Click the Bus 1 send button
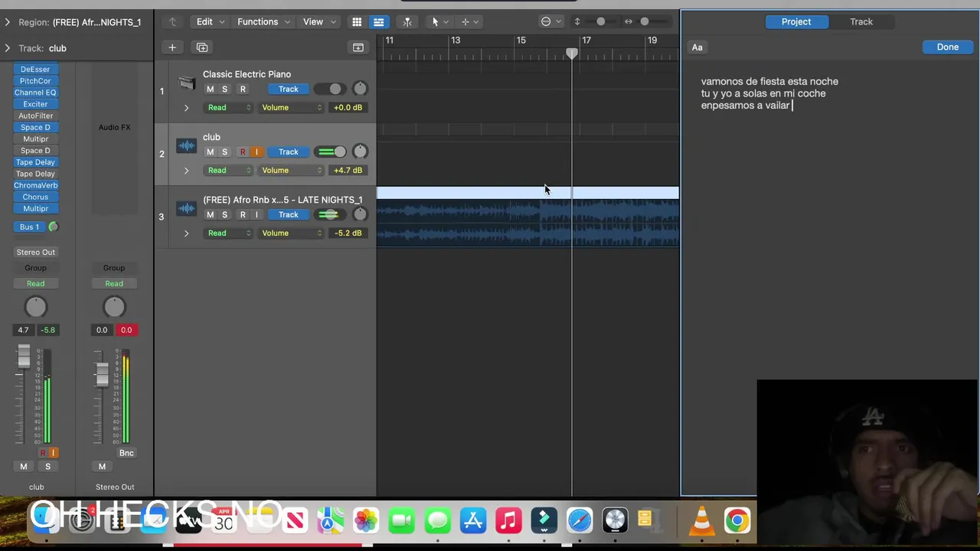The width and height of the screenshot is (980, 551). [x=29, y=227]
